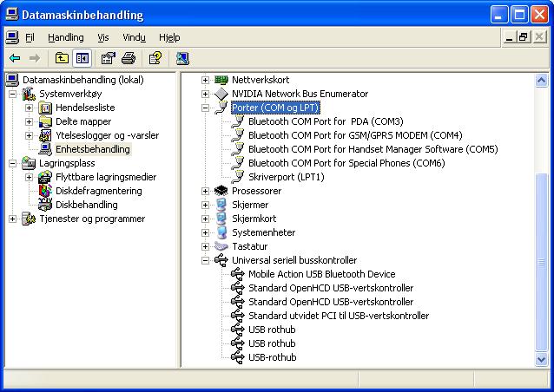Click the vertical scrollbar thumb

pos(541,262)
